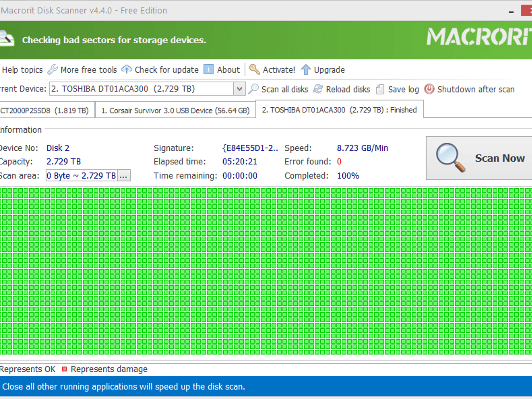The width and height of the screenshot is (532, 399).
Task: Enable Shutdown after scan option
Action: [429, 89]
